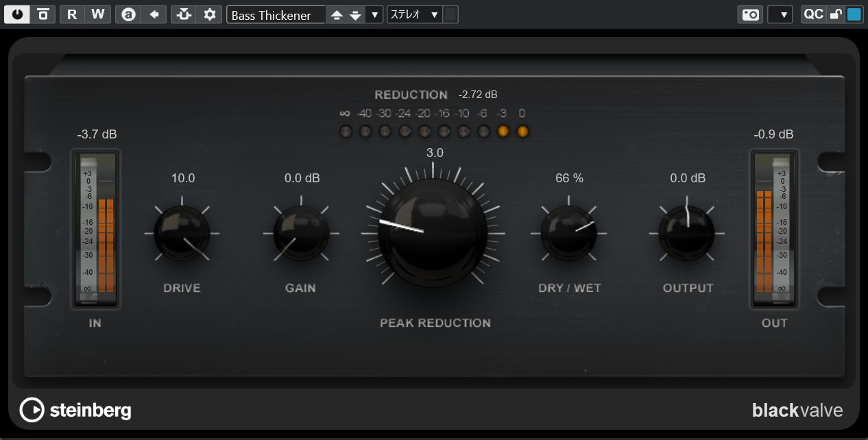Click the DRIVE label
This screenshot has height=440, width=868.
click(x=182, y=289)
